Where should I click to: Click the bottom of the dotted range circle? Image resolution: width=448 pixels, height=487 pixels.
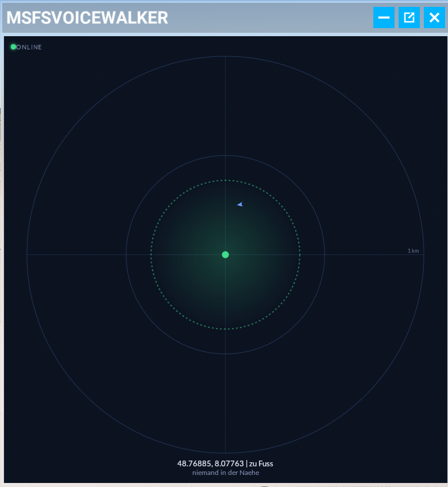(225, 329)
